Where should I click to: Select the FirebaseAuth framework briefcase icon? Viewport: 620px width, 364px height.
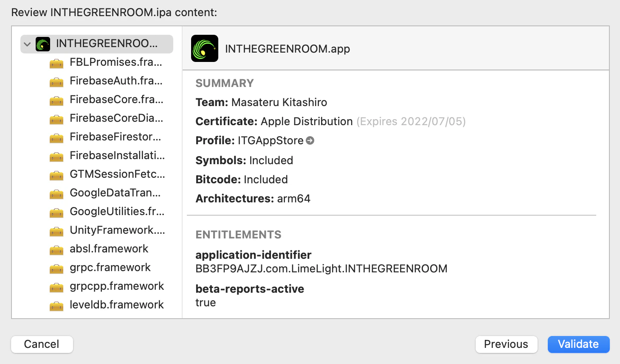[x=56, y=82]
